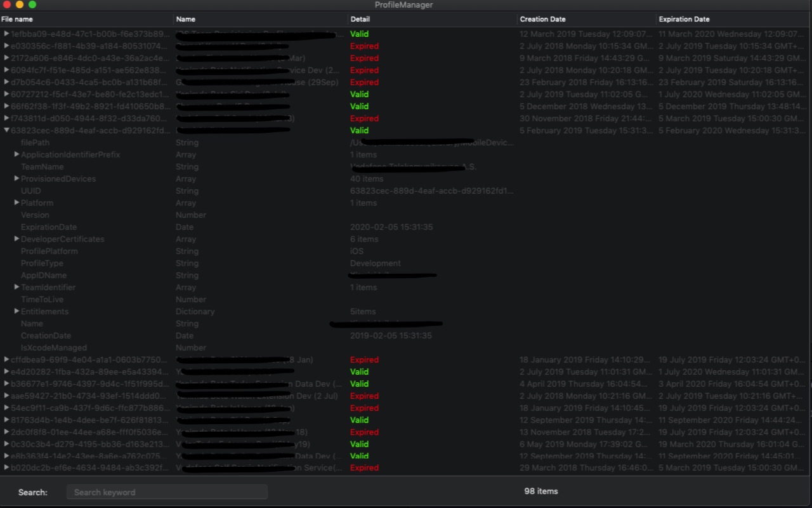Click the '2019-02-05 15:31:35' creation value
Viewport: 812px width, 508px height.
pos(391,335)
